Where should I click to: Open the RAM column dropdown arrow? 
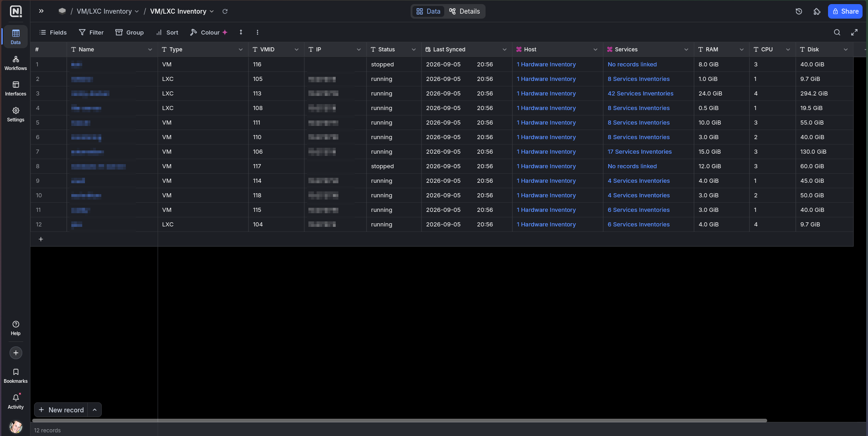click(742, 50)
